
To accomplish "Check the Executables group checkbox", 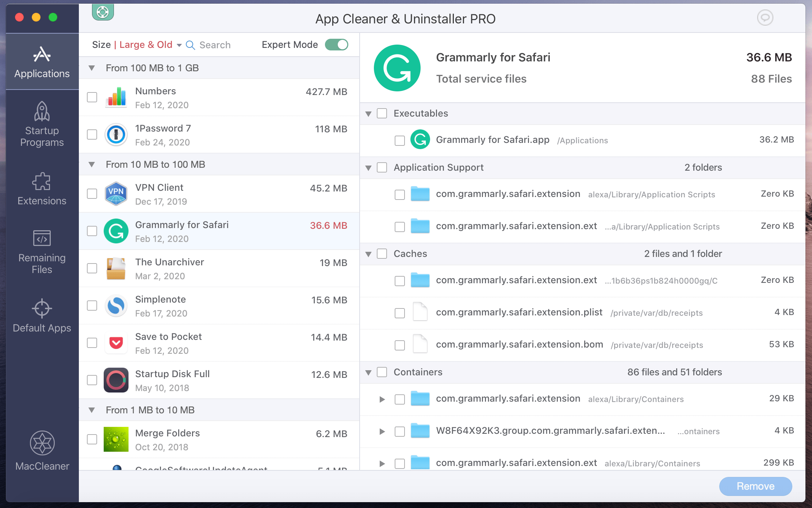I will coord(382,113).
